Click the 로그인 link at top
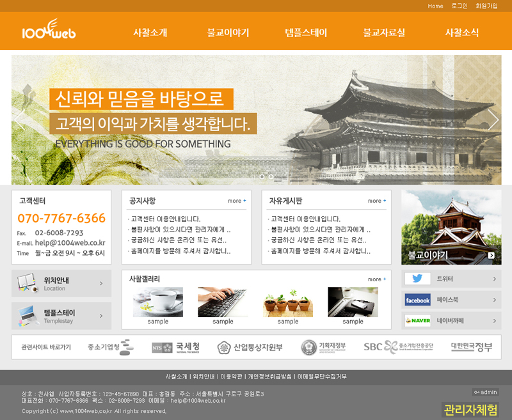The width and height of the screenshot is (512, 420). [x=459, y=6]
